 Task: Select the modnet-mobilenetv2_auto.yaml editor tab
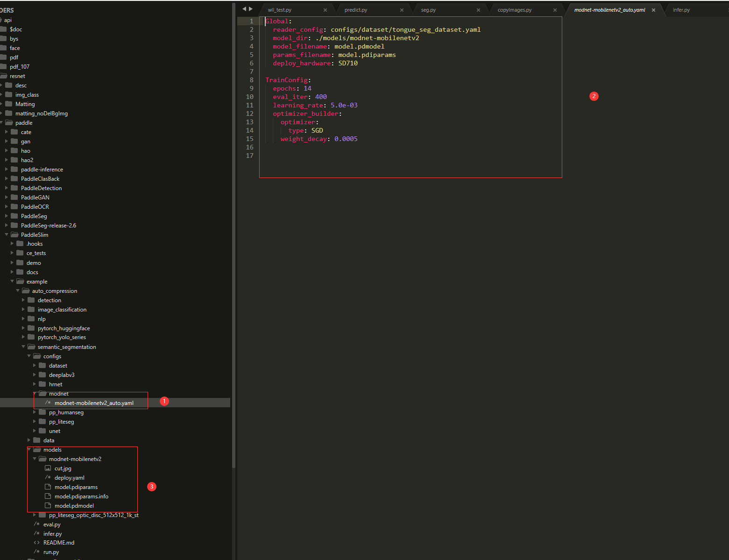click(609, 10)
